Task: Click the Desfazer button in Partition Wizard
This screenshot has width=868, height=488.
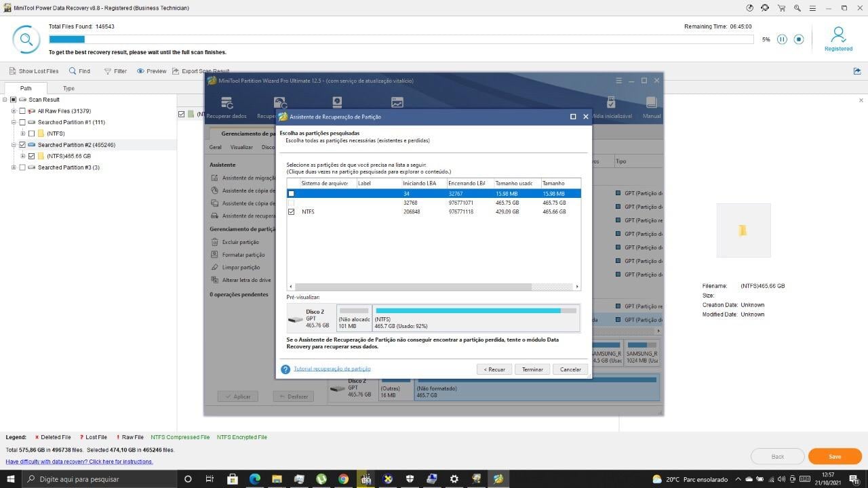Action: (294, 396)
